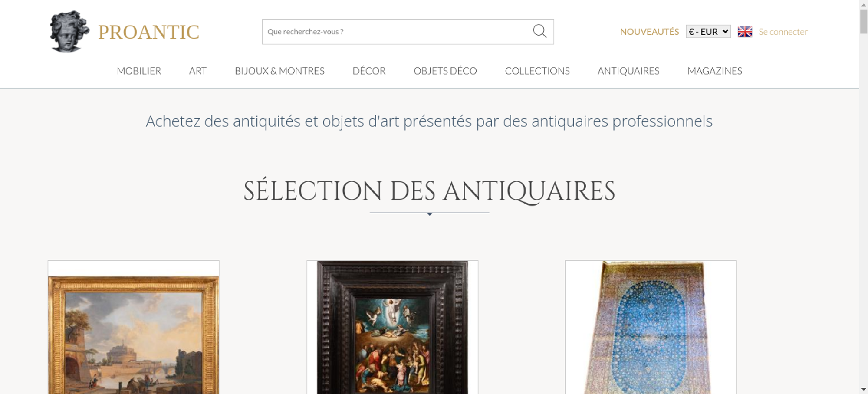The image size is (868, 394).
Task: Open the DÉCOR category menu
Action: pos(369,71)
